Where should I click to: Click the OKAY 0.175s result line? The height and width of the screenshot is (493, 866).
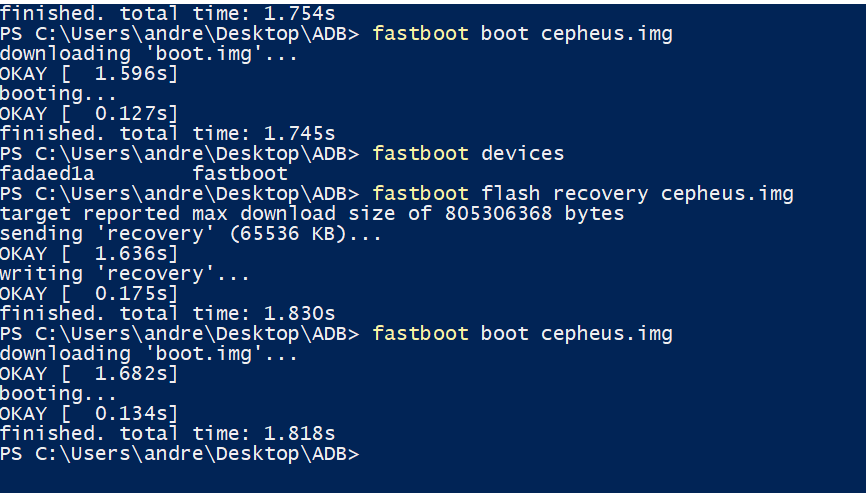coord(89,294)
